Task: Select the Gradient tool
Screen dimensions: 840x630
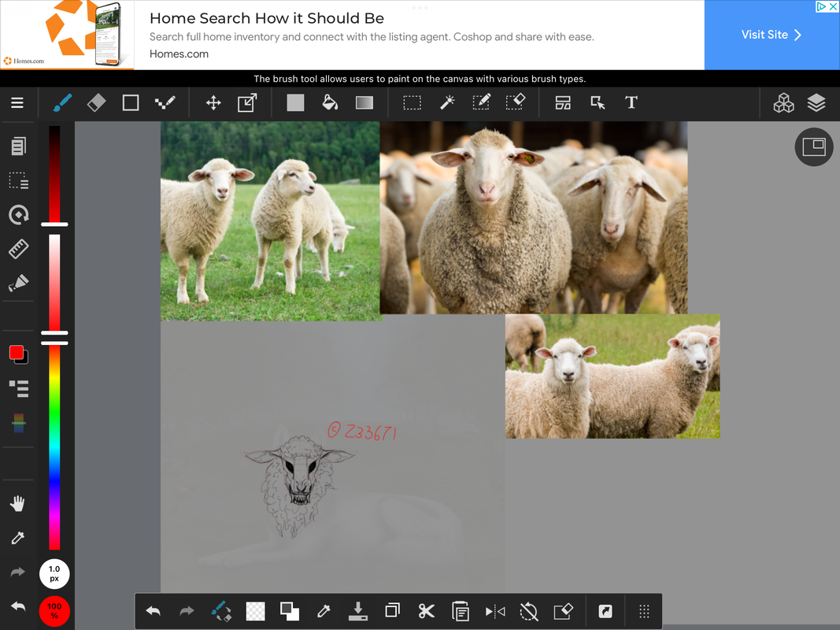Action: pos(364,102)
